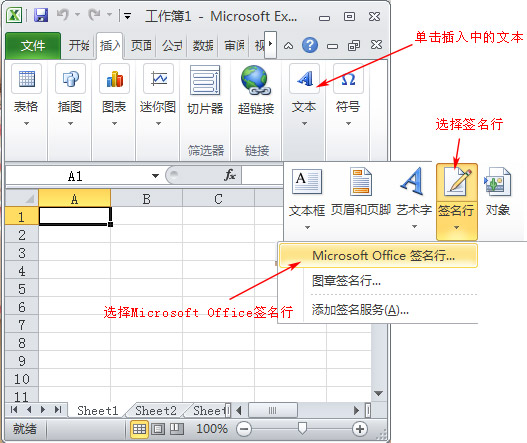Switch to the 开始 (Home) tab
The height and width of the screenshot is (443, 527).
pos(79,45)
